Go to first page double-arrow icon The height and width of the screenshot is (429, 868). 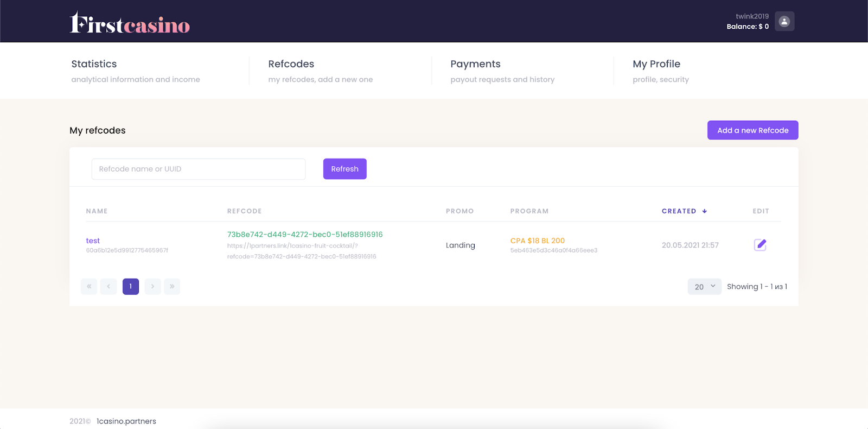89,286
